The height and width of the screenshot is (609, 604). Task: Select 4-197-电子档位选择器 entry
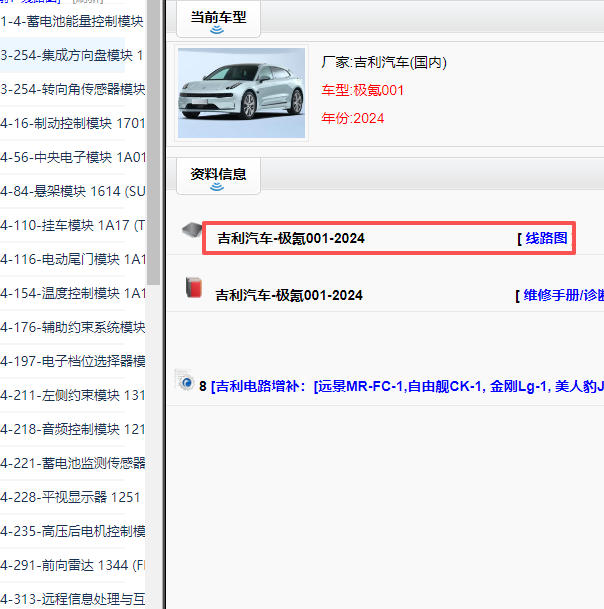point(73,361)
